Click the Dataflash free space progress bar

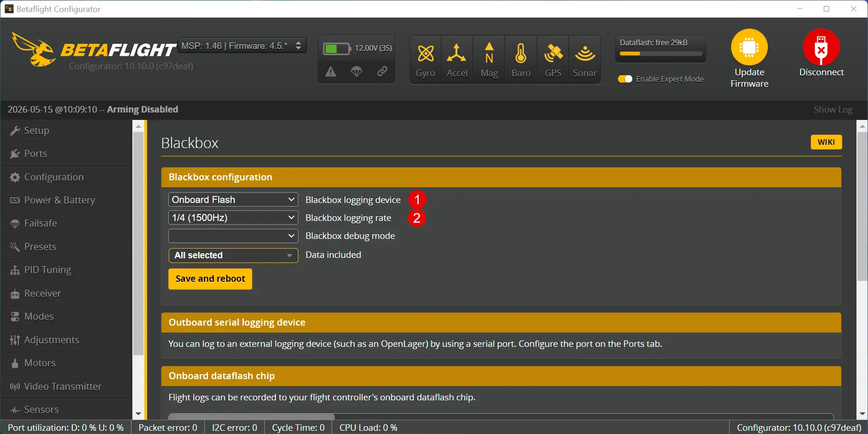(660, 54)
